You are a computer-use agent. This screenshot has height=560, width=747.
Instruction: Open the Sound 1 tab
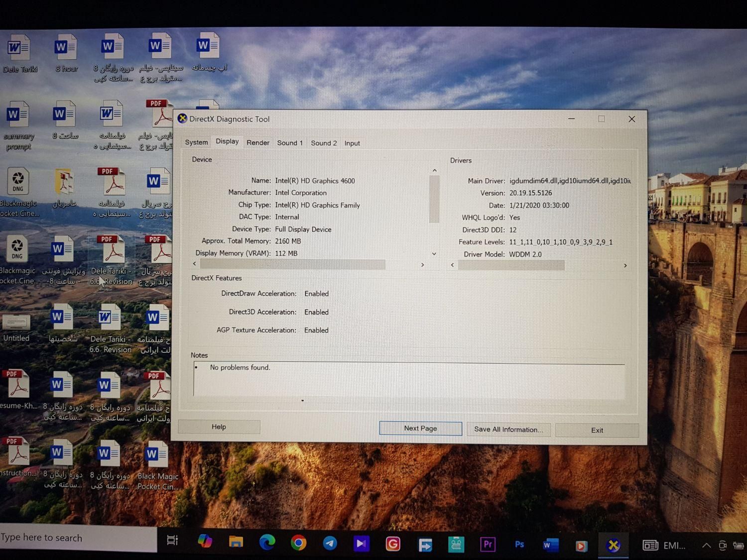coord(290,143)
